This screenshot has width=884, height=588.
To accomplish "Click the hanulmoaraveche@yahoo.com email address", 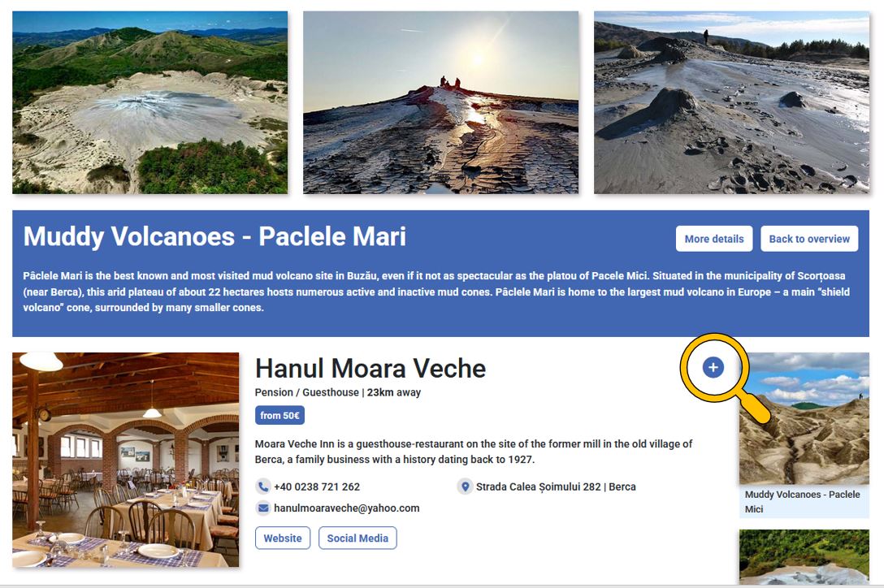I will click(346, 508).
